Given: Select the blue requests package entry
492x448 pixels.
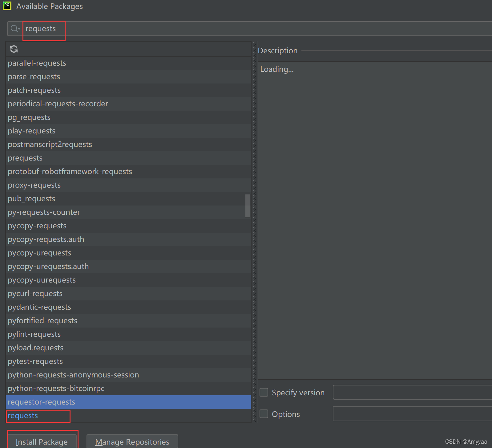Looking at the screenshot, I should tap(128, 416).
